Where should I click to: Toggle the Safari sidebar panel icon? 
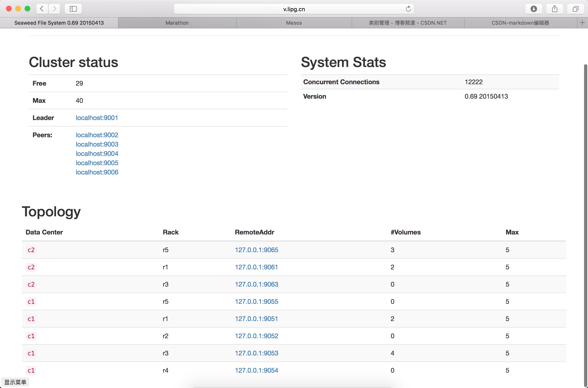click(73, 9)
